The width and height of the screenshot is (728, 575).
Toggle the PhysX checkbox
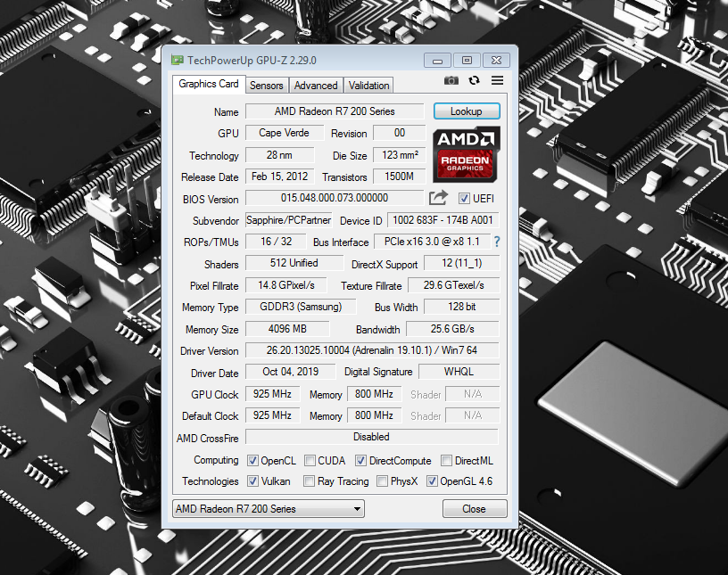point(382,481)
